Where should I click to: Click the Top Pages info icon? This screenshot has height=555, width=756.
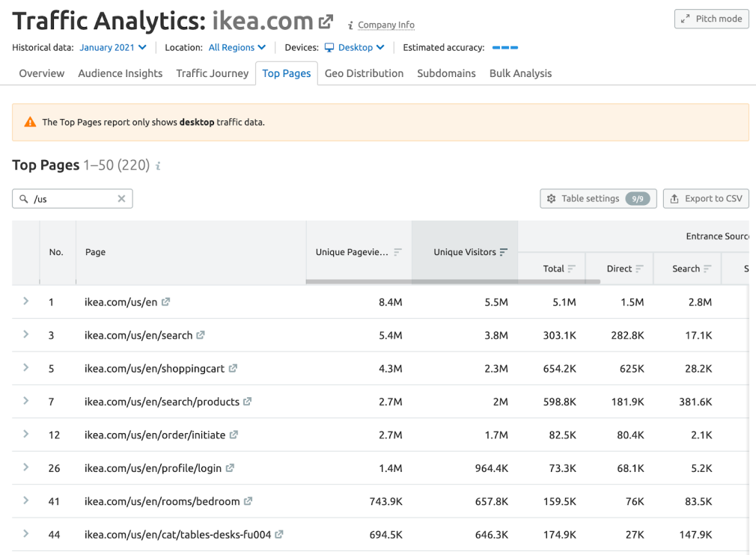pyautogui.click(x=158, y=166)
